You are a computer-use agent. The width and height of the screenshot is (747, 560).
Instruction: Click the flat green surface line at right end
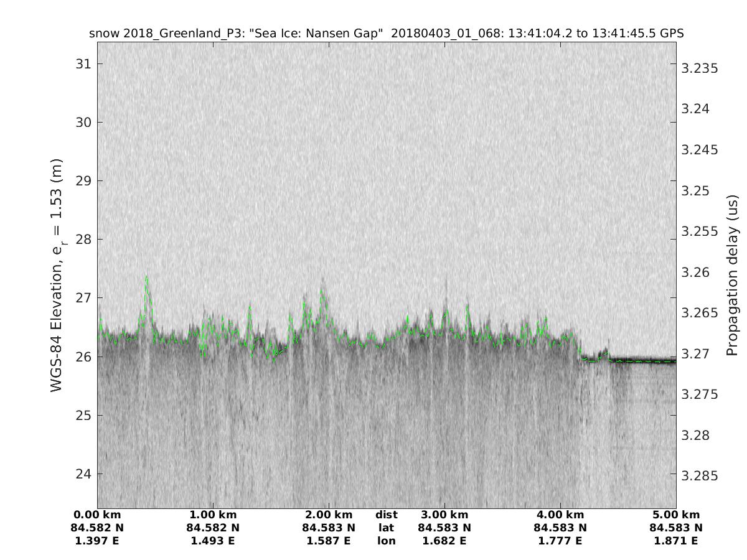click(x=647, y=360)
